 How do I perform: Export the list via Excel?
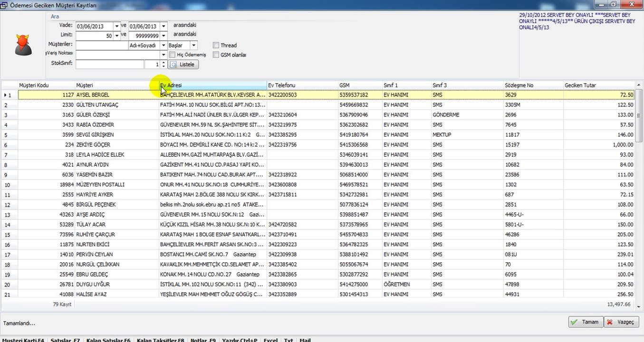(x=270, y=340)
